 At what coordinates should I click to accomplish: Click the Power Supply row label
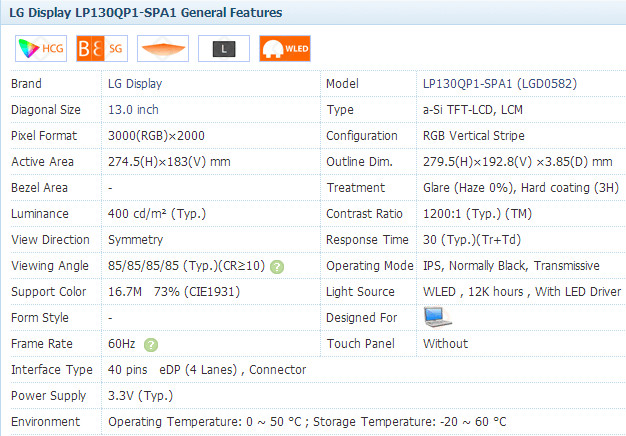coord(49,395)
